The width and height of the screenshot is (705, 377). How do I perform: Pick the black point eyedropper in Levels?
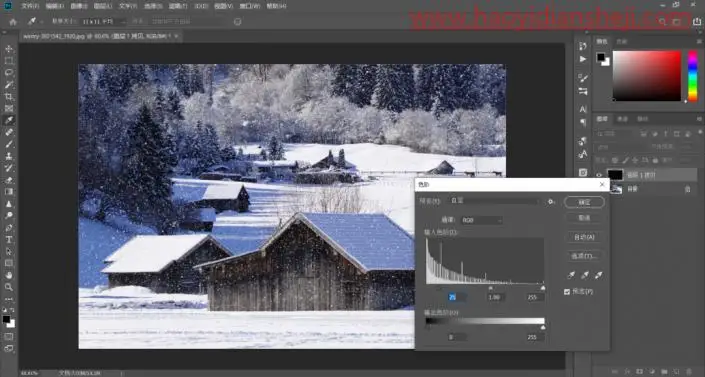click(x=571, y=275)
